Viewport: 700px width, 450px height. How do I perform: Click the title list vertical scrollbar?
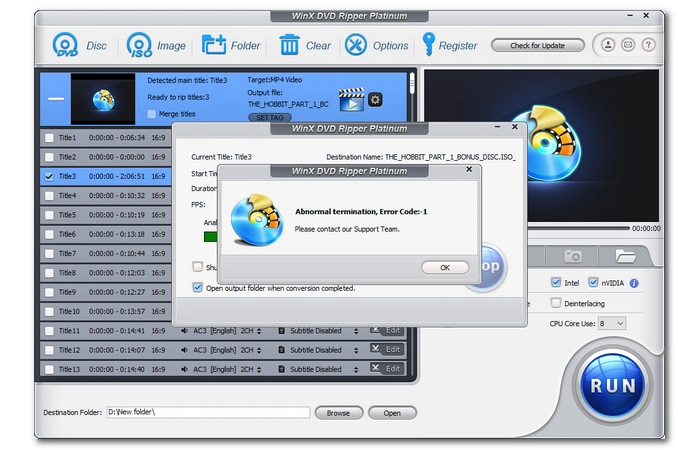pyautogui.click(x=412, y=85)
